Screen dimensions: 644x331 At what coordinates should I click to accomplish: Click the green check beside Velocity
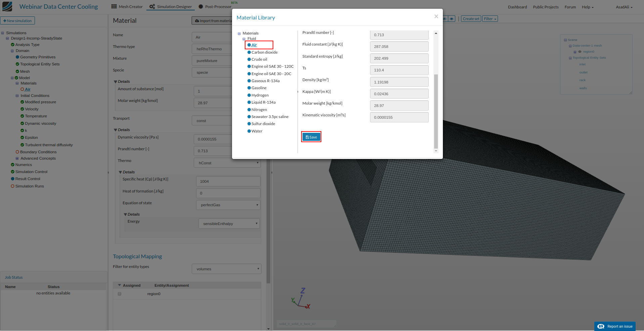point(22,109)
